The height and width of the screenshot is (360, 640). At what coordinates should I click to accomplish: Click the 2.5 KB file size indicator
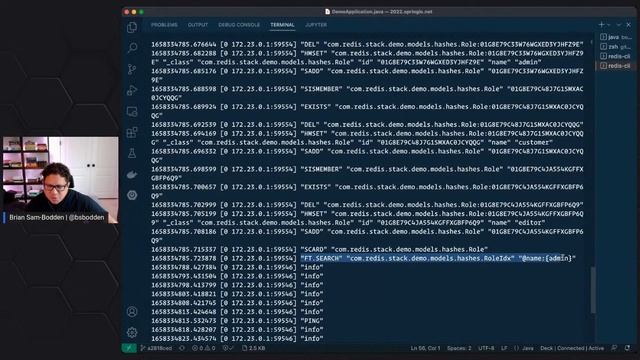[253, 348]
